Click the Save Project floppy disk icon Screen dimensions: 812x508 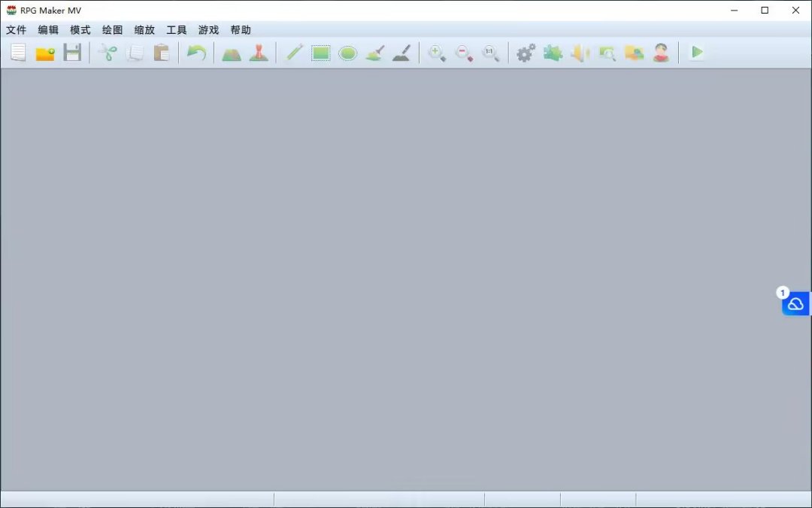click(72, 53)
